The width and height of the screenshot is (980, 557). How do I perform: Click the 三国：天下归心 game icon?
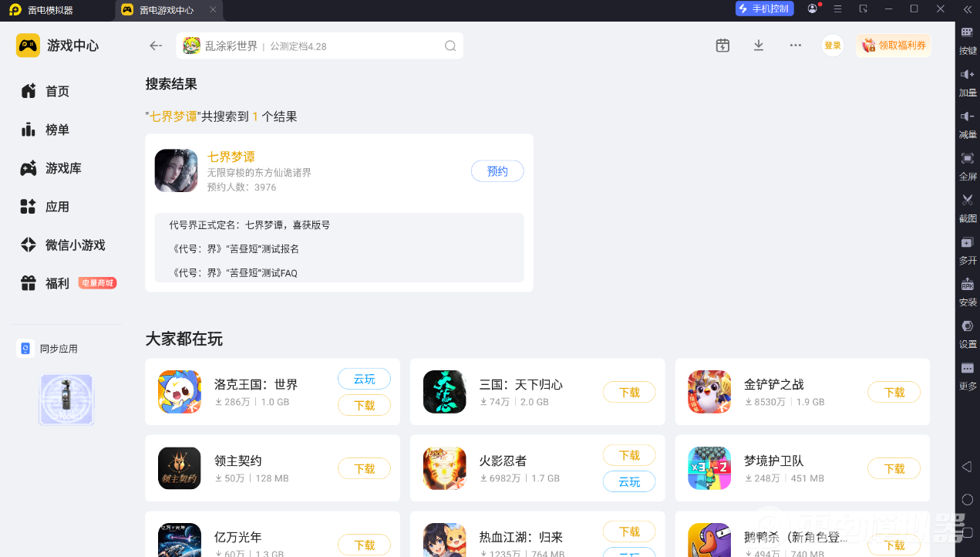445,392
